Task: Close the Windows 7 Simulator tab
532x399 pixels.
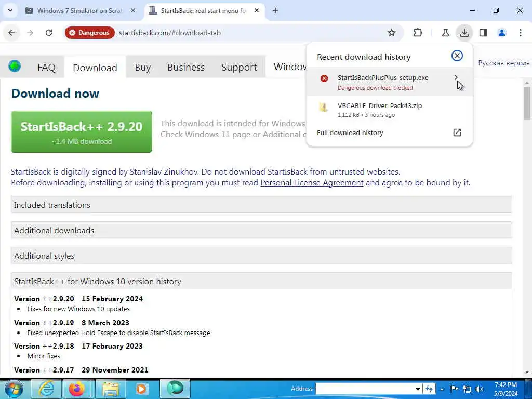Action: (x=133, y=11)
